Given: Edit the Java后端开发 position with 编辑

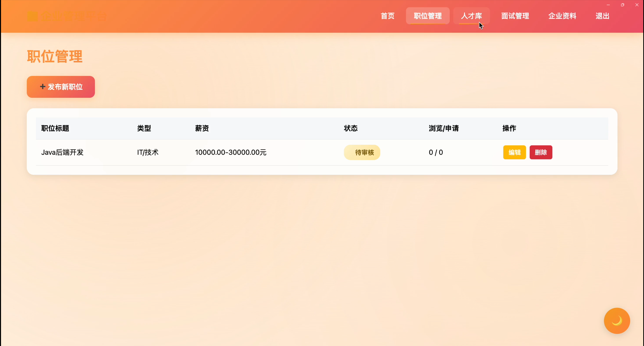Looking at the screenshot, I should click(514, 152).
